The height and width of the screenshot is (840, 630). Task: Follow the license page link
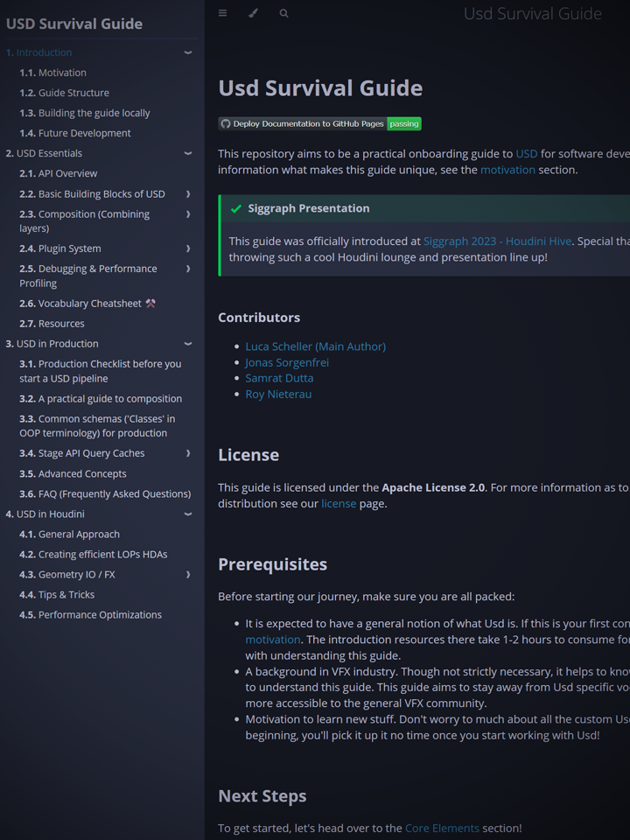point(339,504)
